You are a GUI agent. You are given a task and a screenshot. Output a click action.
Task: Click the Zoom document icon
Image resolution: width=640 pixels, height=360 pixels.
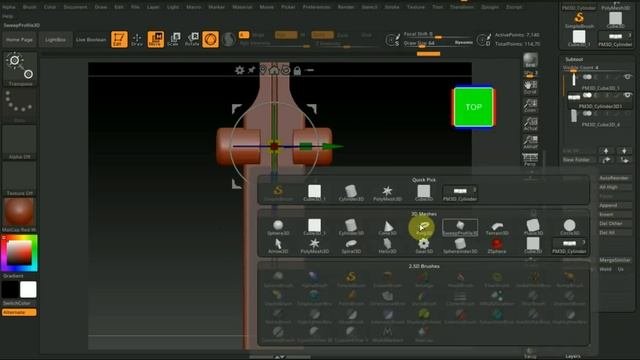tap(530, 106)
